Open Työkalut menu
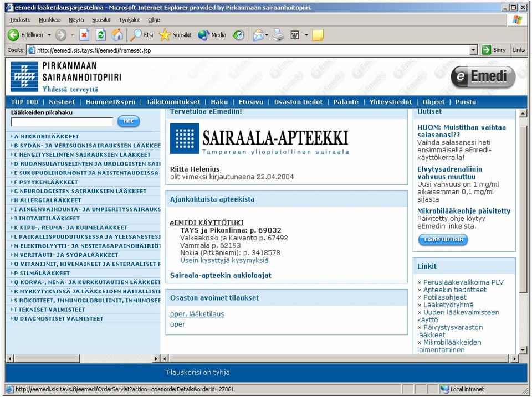The image size is (532, 397). coord(129,20)
